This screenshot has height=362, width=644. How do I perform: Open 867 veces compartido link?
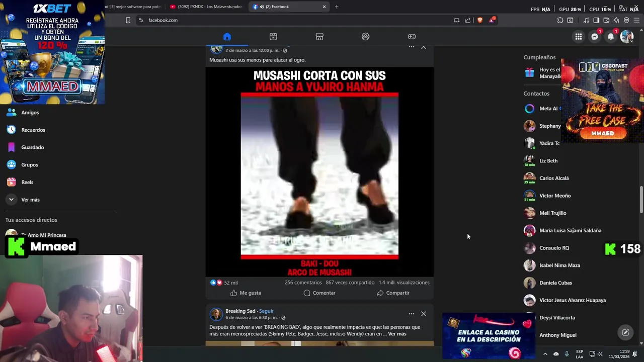pyautogui.click(x=350, y=283)
